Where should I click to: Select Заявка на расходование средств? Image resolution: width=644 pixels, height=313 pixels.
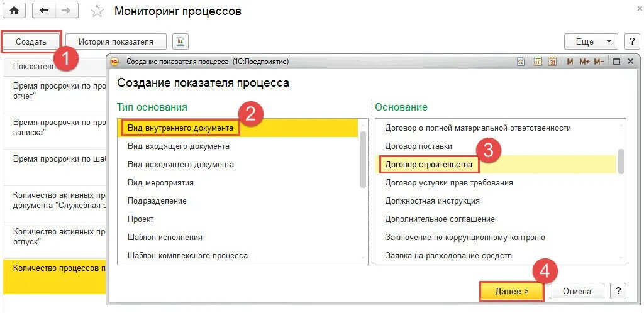(x=496, y=256)
